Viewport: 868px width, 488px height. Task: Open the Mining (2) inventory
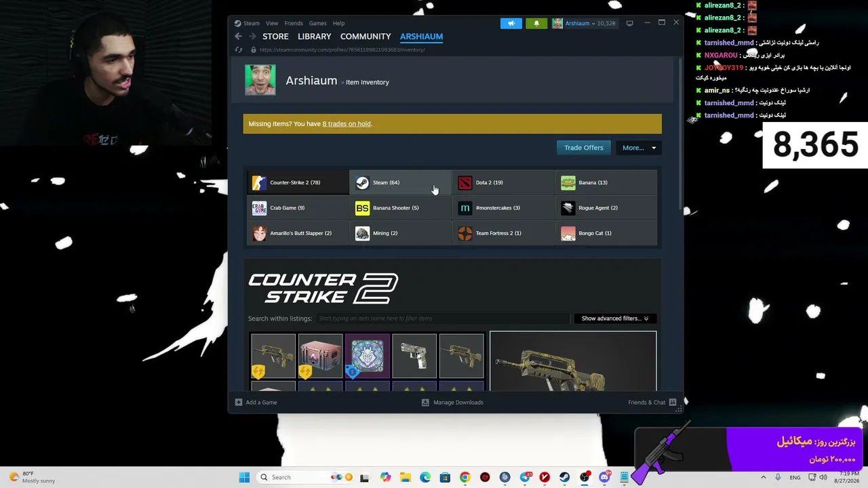(401, 233)
